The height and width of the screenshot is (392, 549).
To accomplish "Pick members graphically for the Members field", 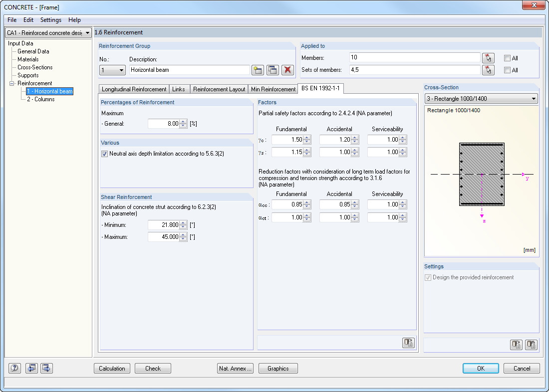I will (488, 58).
